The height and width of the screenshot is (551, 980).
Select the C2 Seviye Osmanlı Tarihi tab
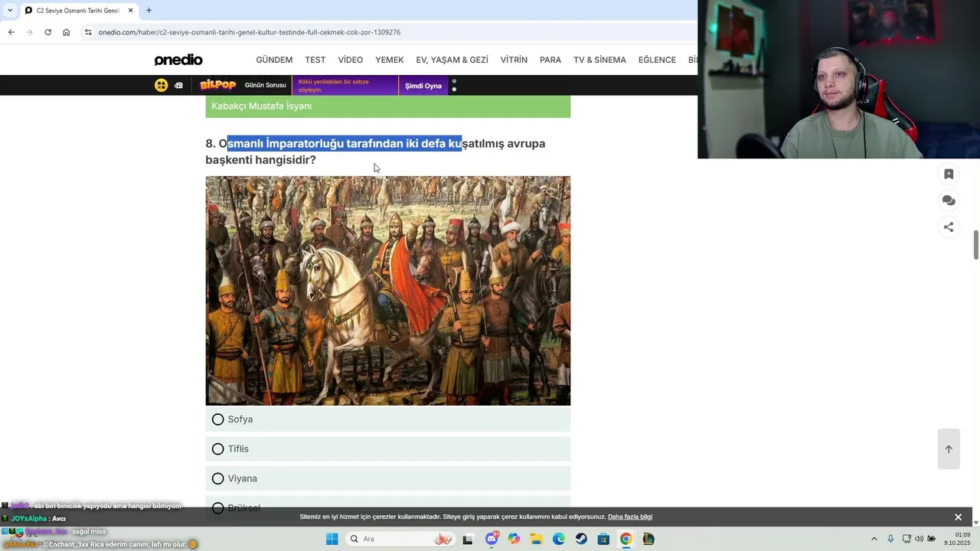click(x=78, y=10)
